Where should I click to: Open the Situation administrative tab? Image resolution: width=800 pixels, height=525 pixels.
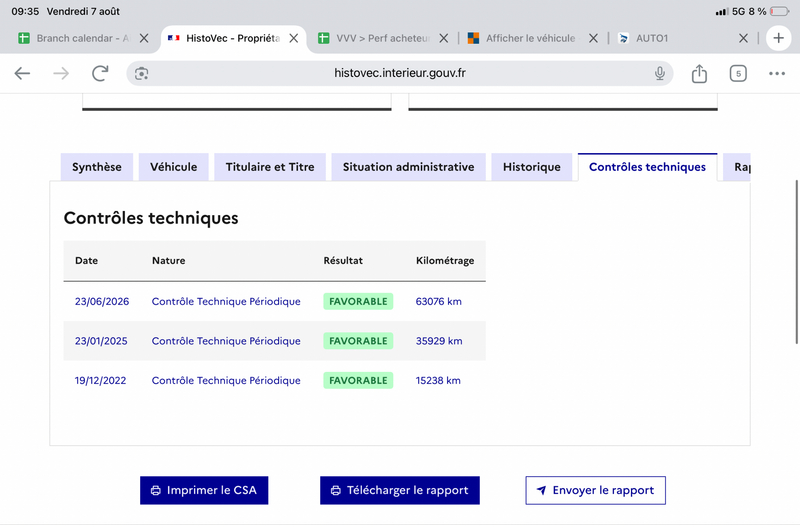point(408,167)
